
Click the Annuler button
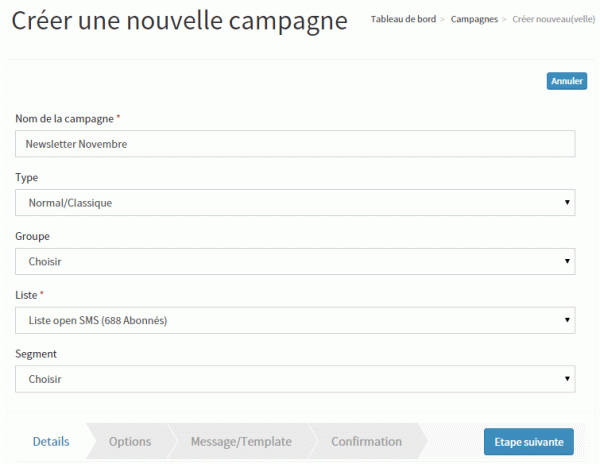click(x=567, y=81)
